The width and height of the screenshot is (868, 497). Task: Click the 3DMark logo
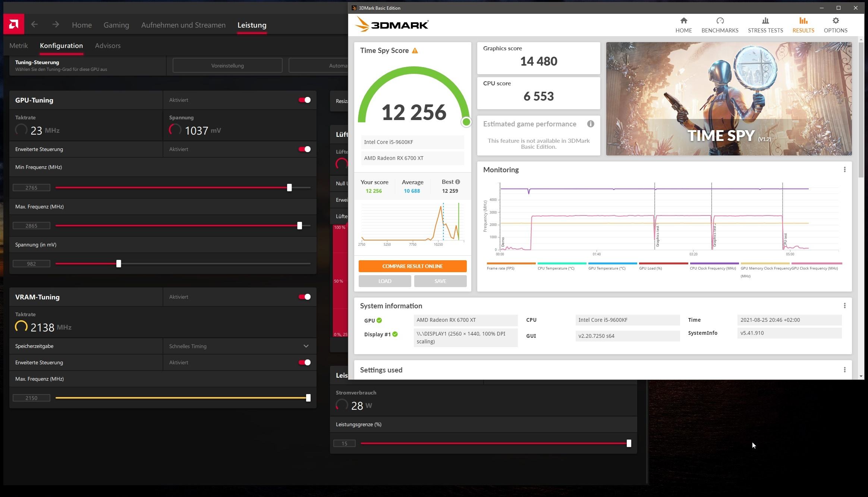coord(391,25)
